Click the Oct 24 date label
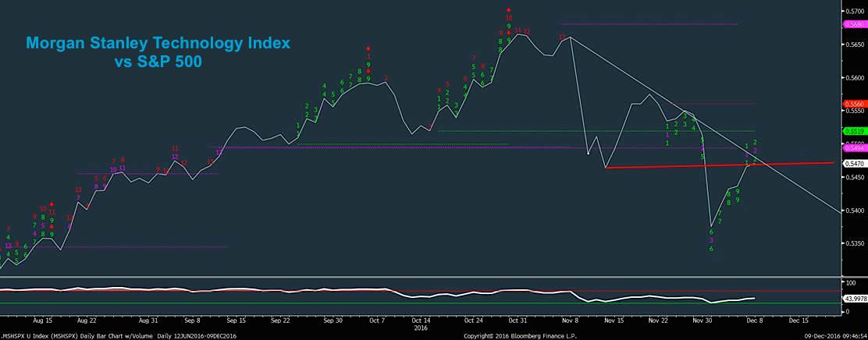Image resolution: width=868 pixels, height=340 pixels. (475, 320)
